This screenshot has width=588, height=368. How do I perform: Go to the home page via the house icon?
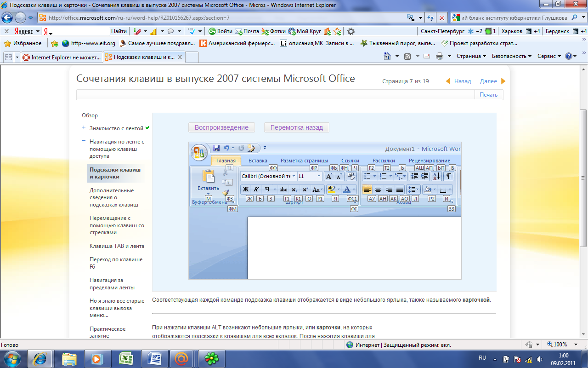click(387, 56)
